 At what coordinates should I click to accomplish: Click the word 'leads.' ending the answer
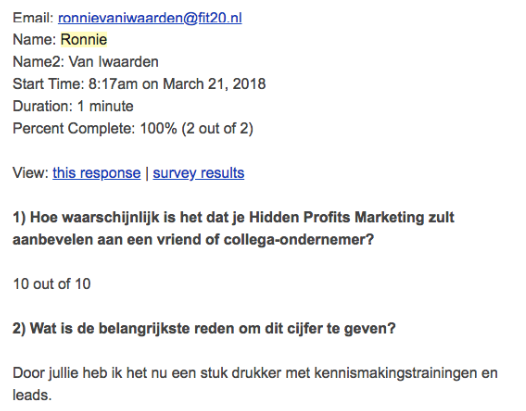(x=32, y=395)
